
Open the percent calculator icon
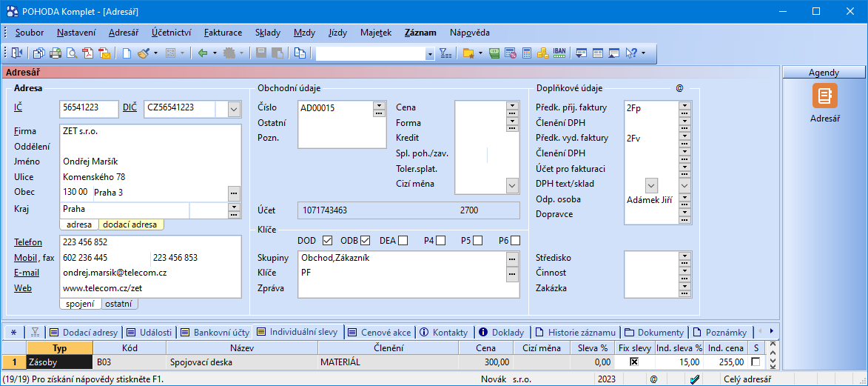pyautogui.click(x=511, y=53)
